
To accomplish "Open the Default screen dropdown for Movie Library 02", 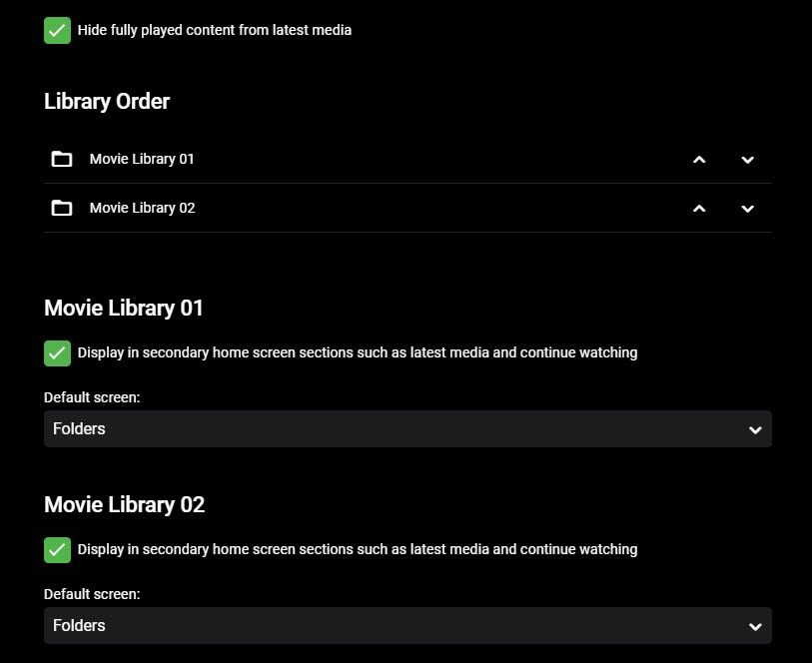I will point(407,625).
